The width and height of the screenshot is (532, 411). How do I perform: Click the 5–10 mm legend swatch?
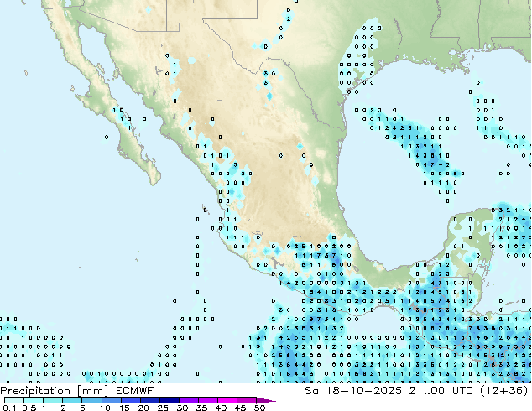[x=91, y=400]
